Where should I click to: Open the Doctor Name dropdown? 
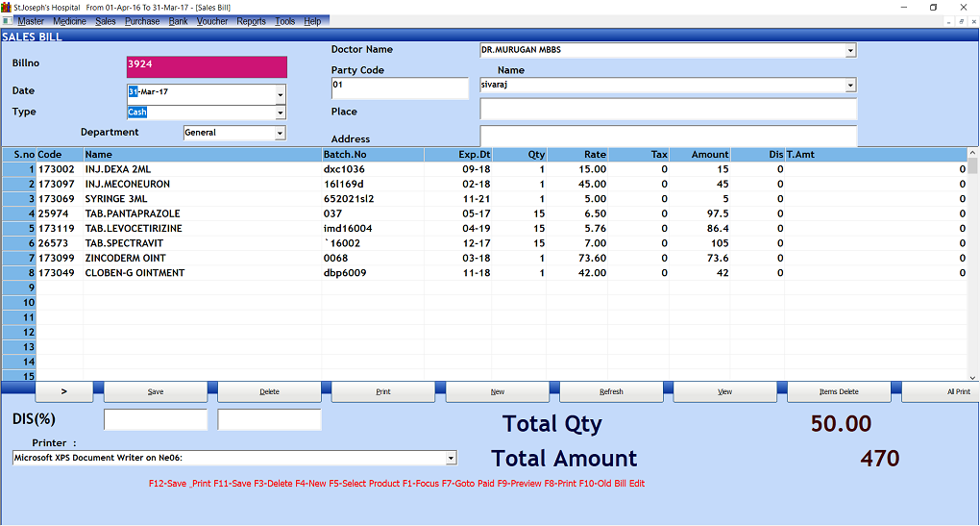point(850,51)
